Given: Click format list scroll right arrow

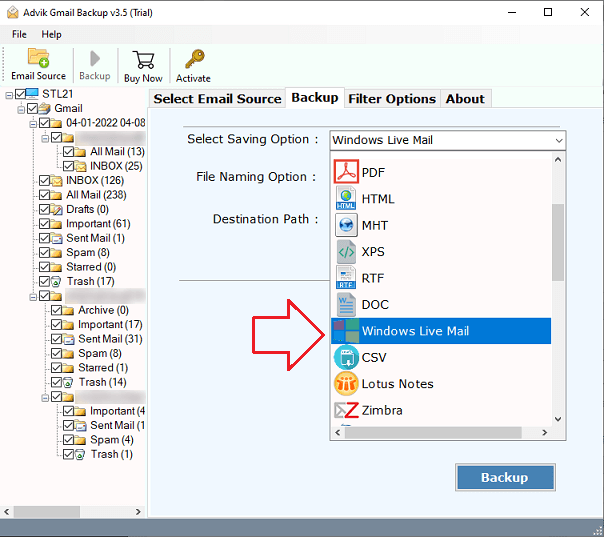Looking at the screenshot, I should (x=545, y=433).
